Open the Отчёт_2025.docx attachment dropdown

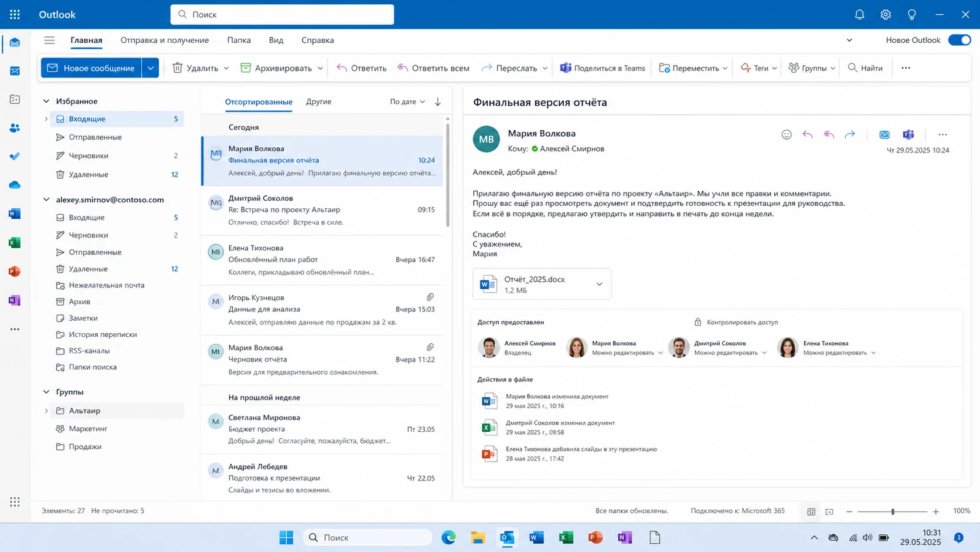599,284
